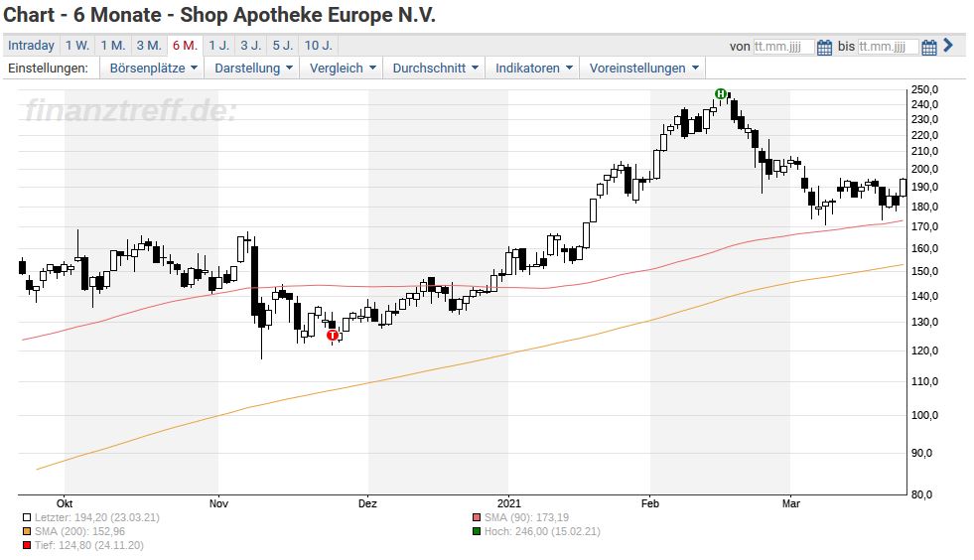Click the green H high marker on chart
The height and width of the screenshot is (560, 974).
(x=721, y=94)
